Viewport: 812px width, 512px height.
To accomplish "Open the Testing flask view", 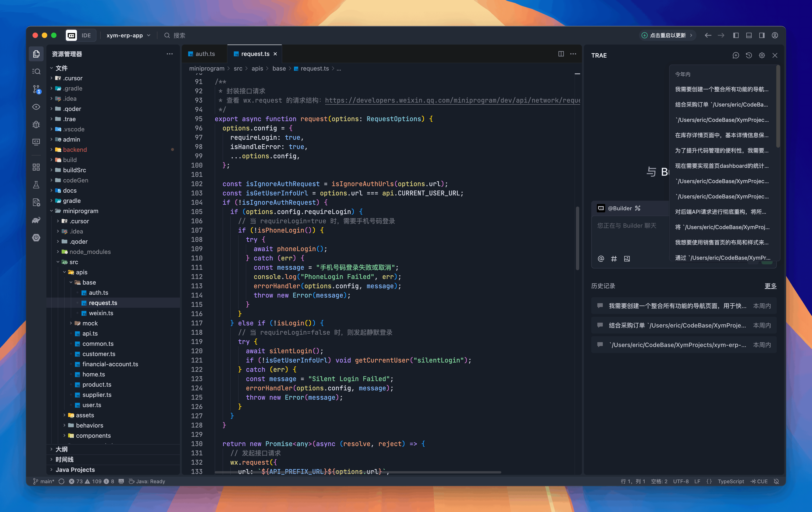I will 36,185.
